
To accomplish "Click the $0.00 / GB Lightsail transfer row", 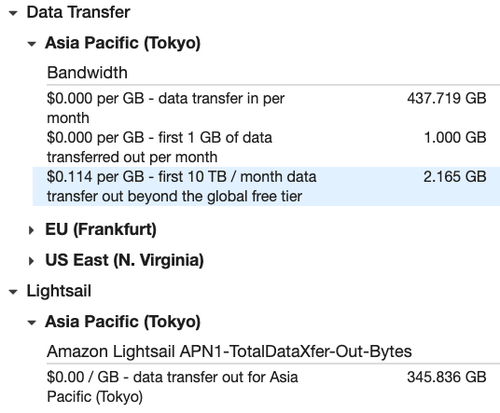I will [x=266, y=387].
